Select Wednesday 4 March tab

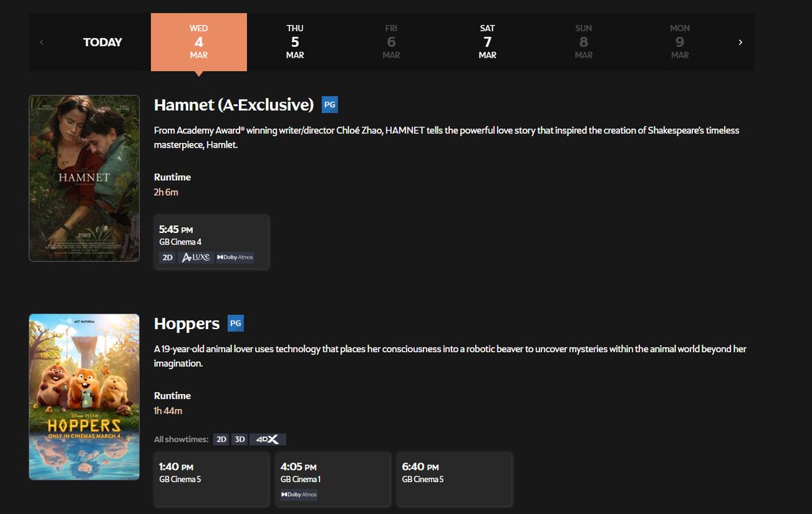pyautogui.click(x=199, y=42)
